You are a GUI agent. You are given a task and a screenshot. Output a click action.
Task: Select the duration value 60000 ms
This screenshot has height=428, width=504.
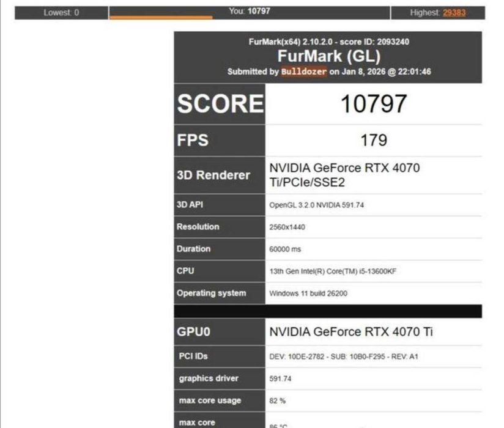click(x=285, y=249)
